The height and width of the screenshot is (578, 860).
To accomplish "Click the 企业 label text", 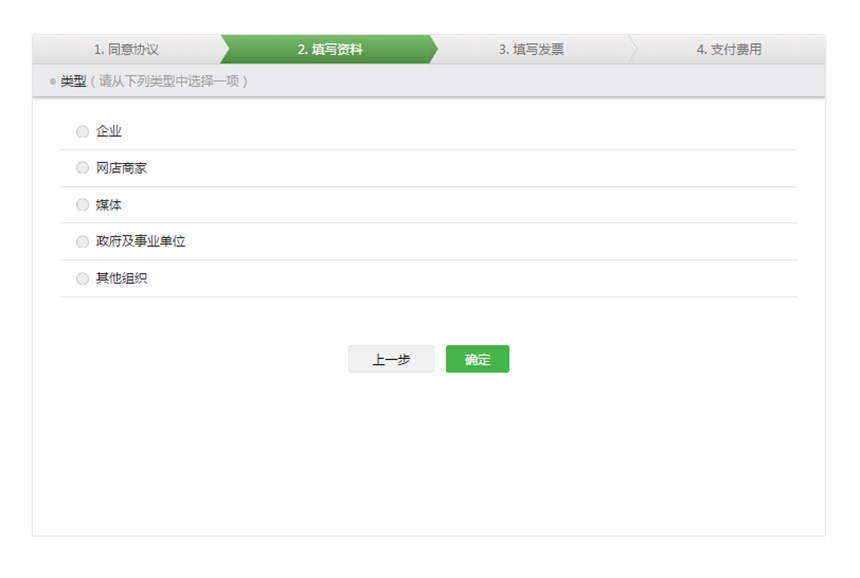I will (109, 131).
